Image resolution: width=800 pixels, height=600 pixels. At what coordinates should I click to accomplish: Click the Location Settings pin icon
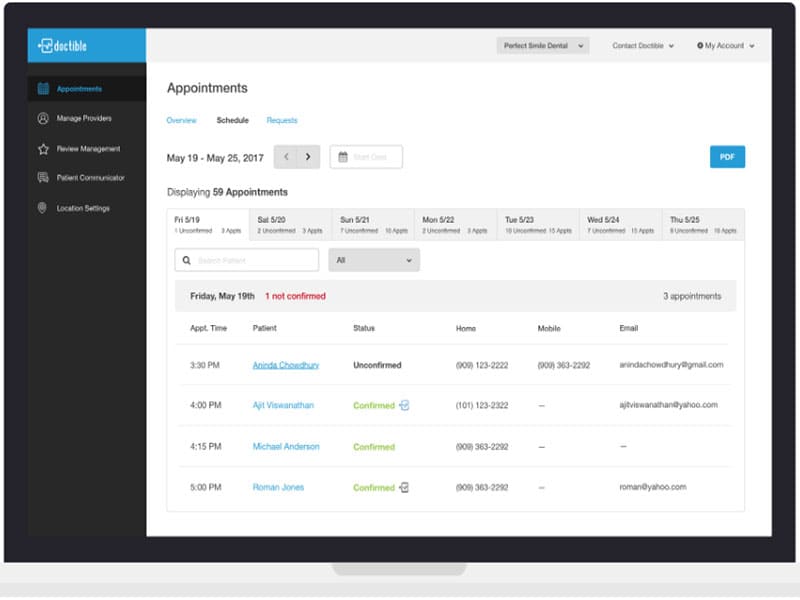43,208
